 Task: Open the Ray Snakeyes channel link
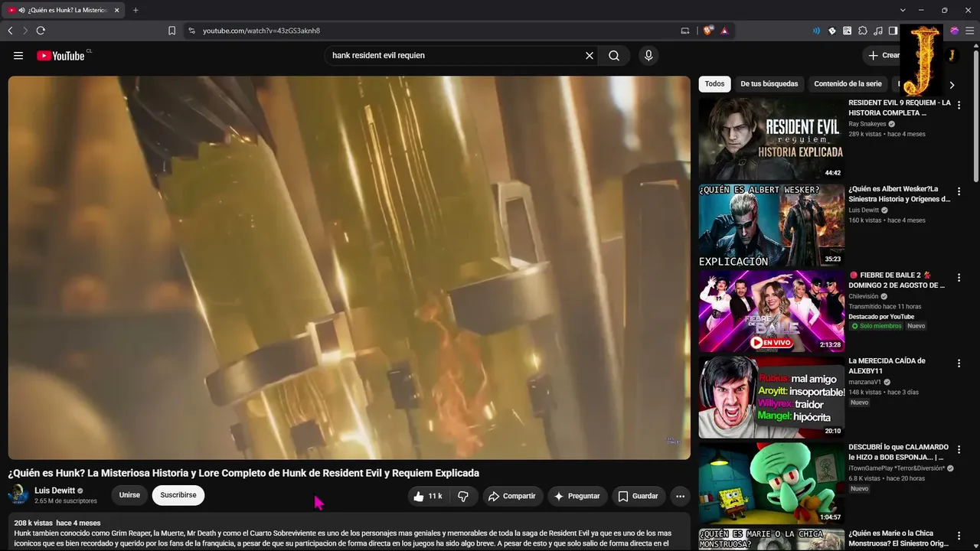pyautogui.click(x=867, y=124)
